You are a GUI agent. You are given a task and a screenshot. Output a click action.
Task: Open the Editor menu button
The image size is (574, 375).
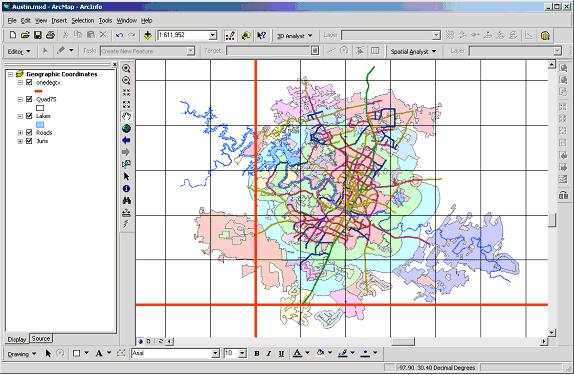(19, 52)
